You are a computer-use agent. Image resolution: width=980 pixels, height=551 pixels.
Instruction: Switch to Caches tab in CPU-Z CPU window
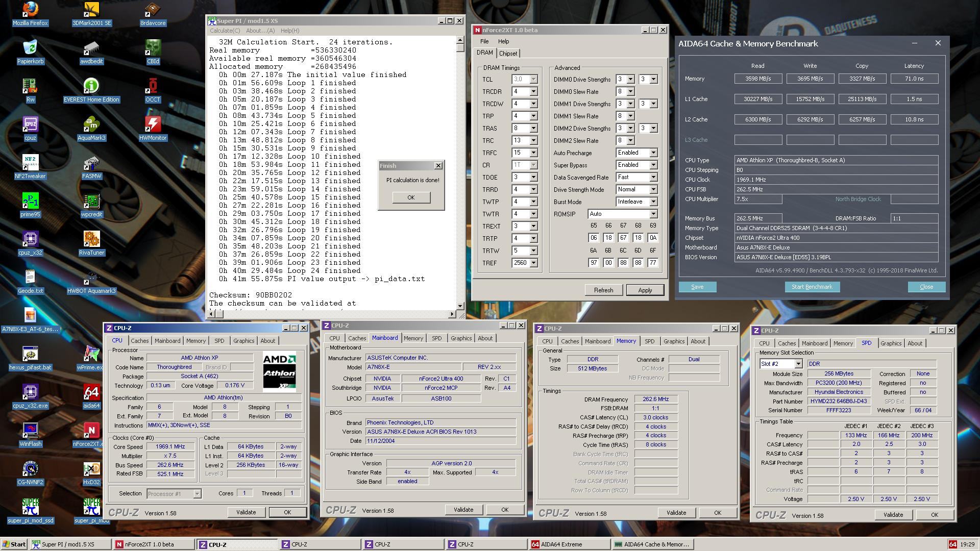pos(139,341)
